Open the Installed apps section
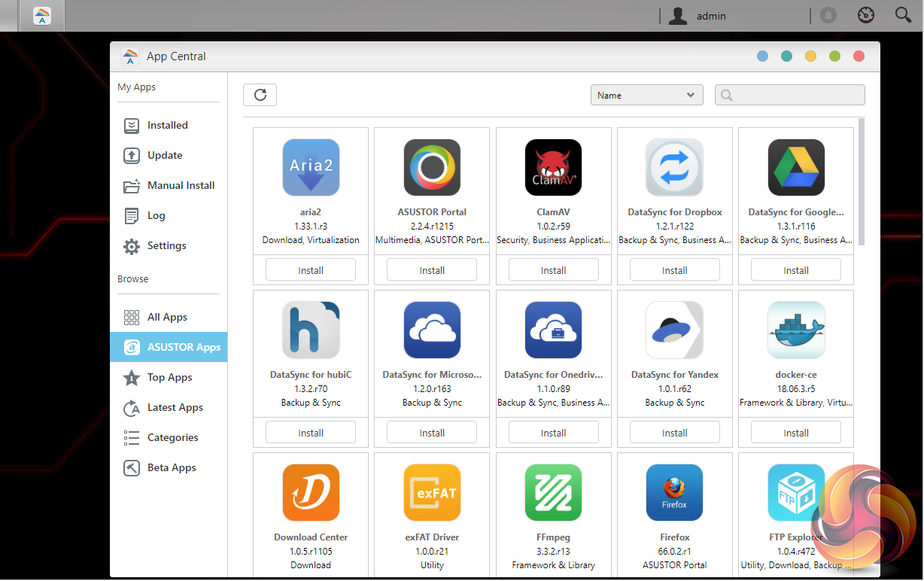This screenshot has width=924, height=581. coord(167,126)
